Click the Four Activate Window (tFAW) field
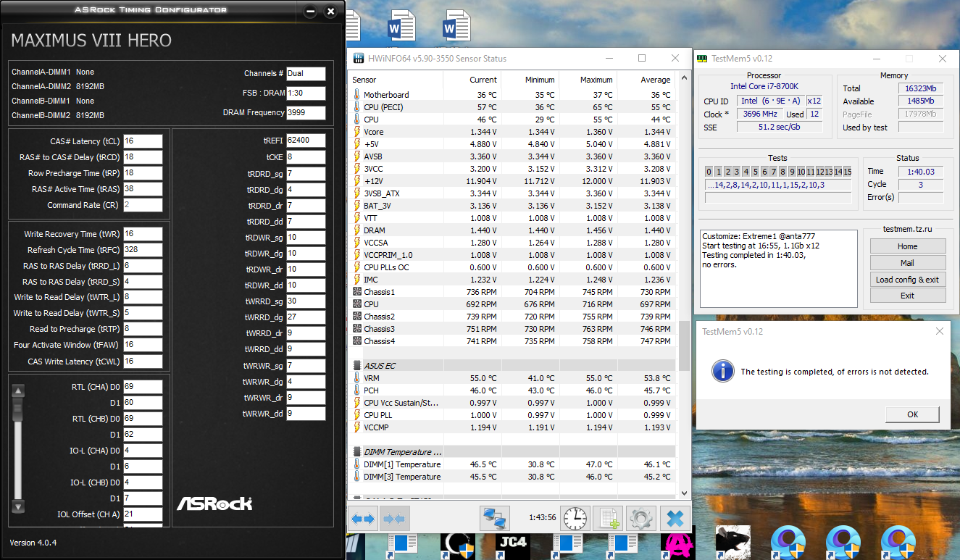960x560 pixels. pos(143,346)
